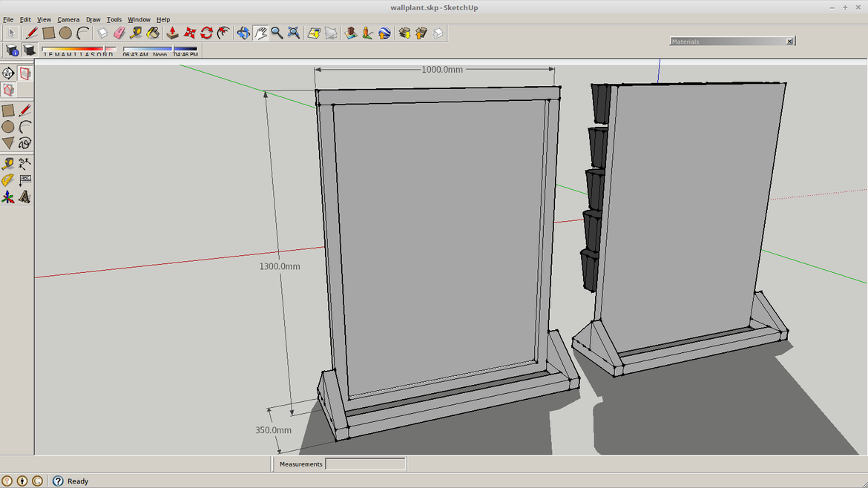The height and width of the screenshot is (488, 868).
Task: Select the 3D Text tool
Action: pyautogui.click(x=25, y=197)
